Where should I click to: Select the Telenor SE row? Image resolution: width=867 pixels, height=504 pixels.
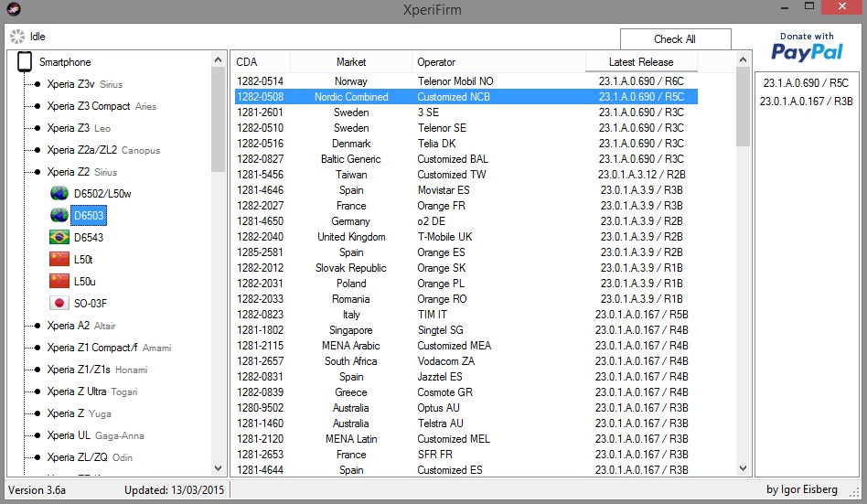466,128
